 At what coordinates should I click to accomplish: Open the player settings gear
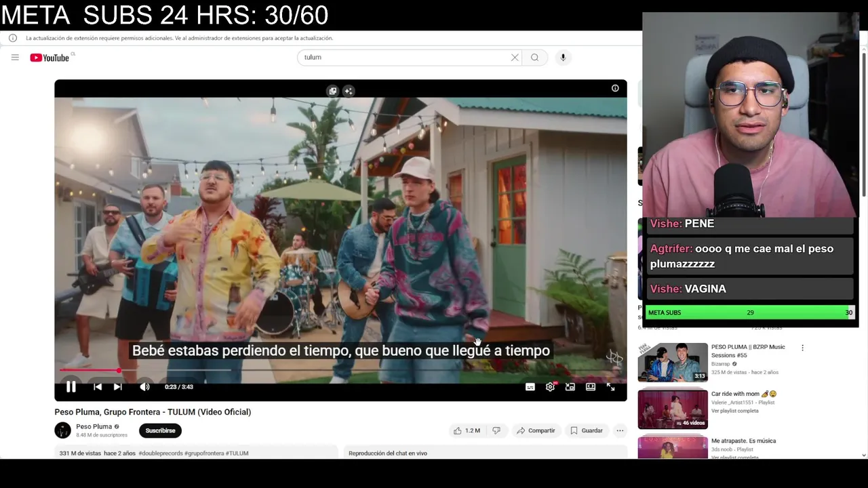(550, 387)
